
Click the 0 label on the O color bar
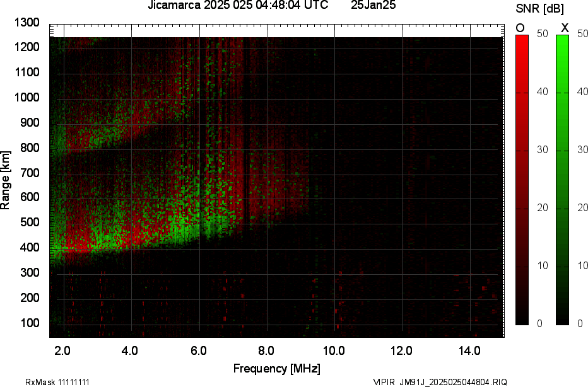539,323
